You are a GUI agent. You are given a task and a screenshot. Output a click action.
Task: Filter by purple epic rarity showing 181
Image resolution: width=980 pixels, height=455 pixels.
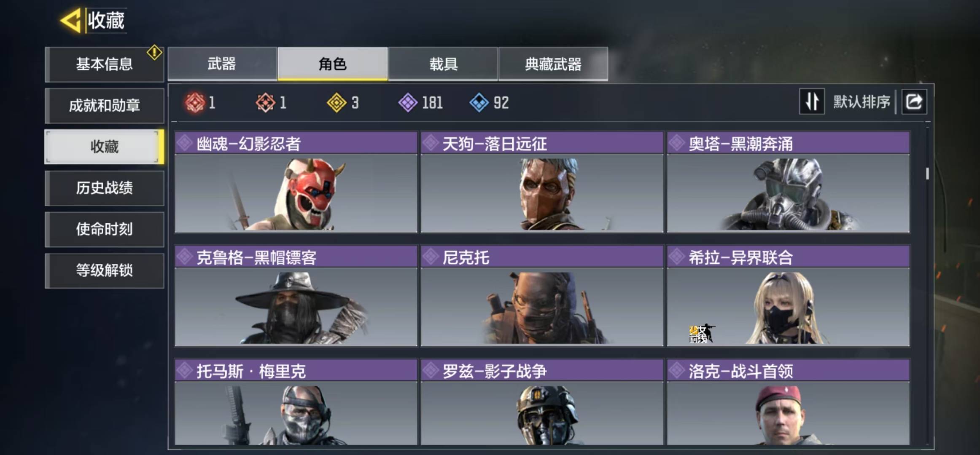click(408, 102)
